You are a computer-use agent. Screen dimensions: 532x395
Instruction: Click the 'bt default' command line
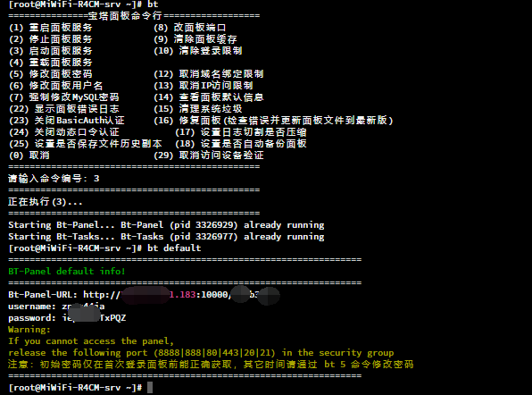[x=104, y=248]
